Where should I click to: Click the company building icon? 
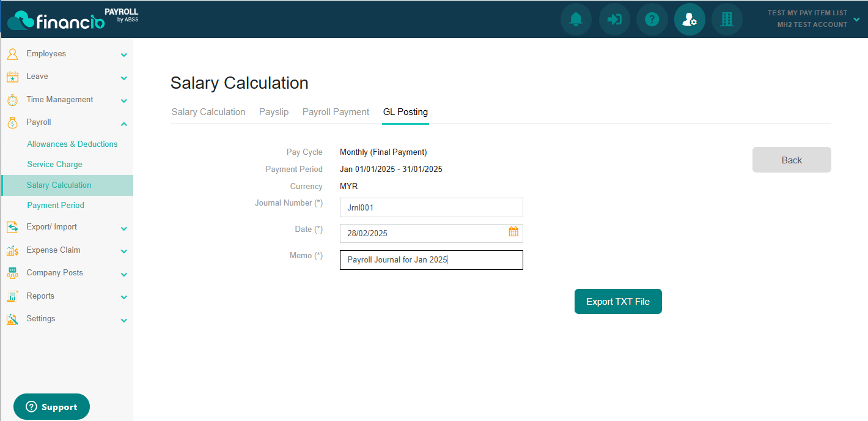tap(727, 20)
